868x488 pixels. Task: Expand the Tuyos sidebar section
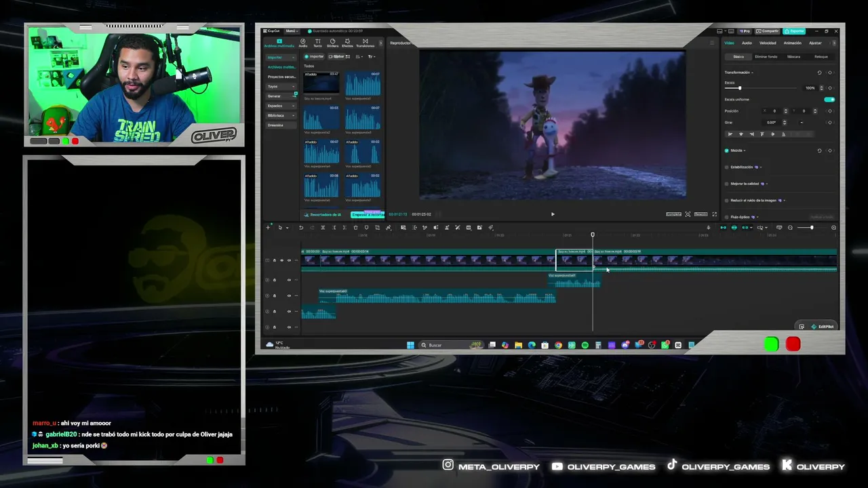[x=281, y=86]
